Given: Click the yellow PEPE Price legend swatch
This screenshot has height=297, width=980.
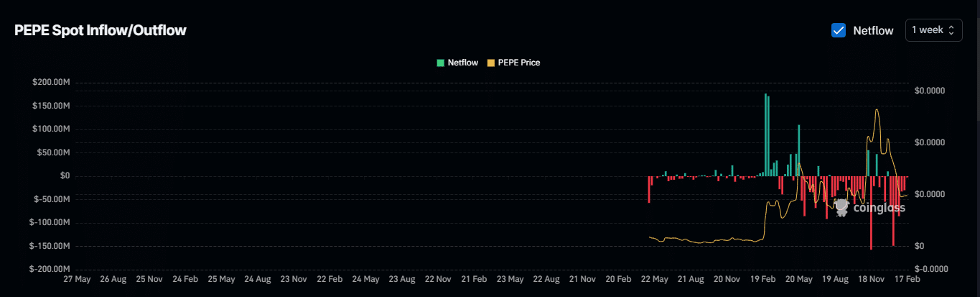Looking at the screenshot, I should click(x=491, y=63).
